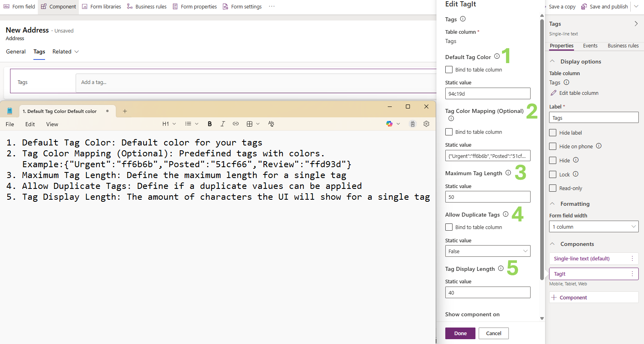Add a new Notepad tab
The image size is (644, 344).
pyautogui.click(x=125, y=111)
